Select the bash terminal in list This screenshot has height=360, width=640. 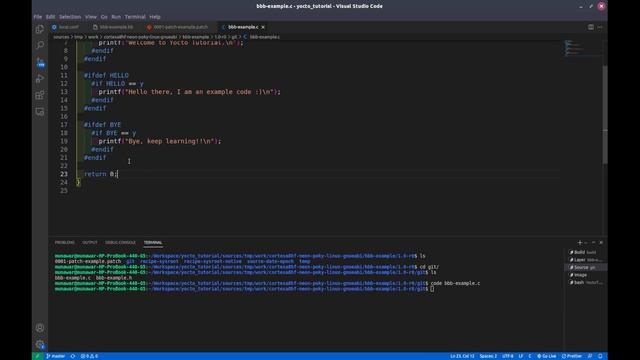pyautogui.click(x=585, y=282)
